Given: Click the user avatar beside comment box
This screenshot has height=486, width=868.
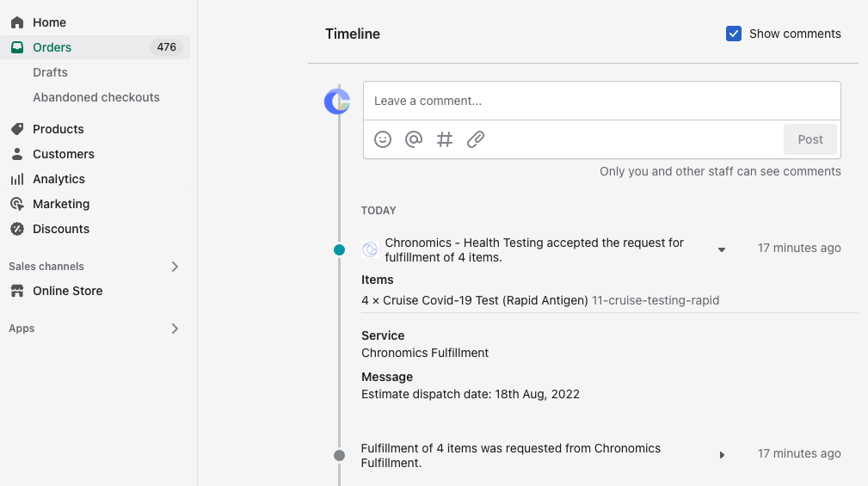Looking at the screenshot, I should point(337,102).
